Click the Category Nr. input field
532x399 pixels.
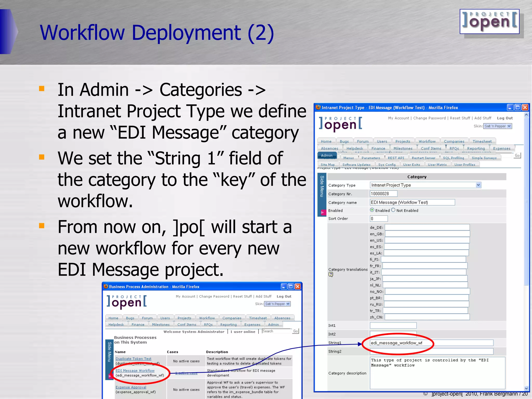pos(383,194)
